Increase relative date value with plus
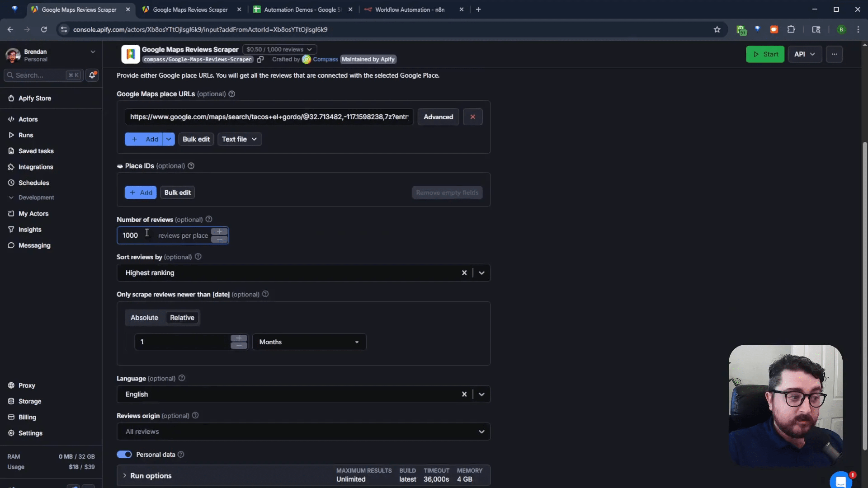This screenshot has height=488, width=868. (x=239, y=338)
